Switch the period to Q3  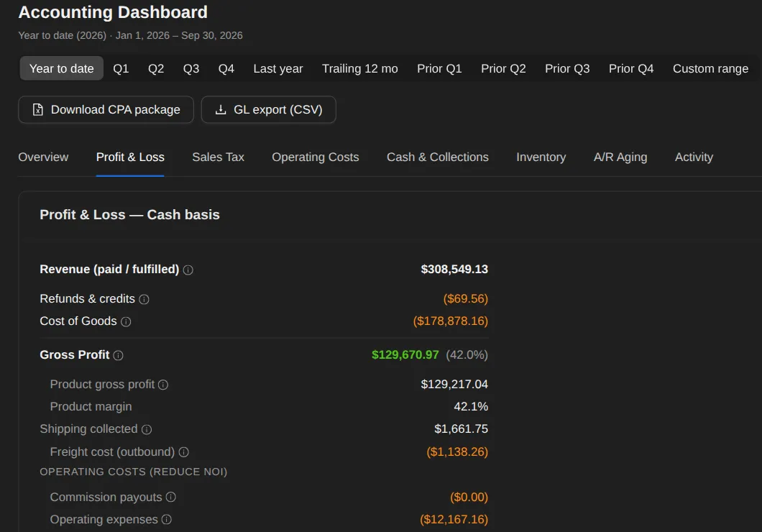click(191, 68)
